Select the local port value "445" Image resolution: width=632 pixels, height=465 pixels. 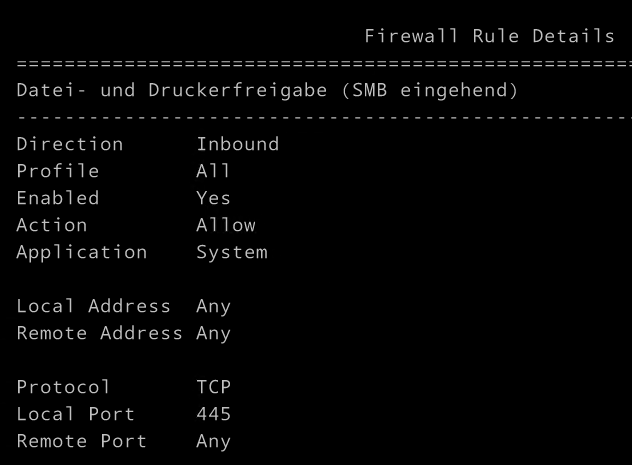pos(213,414)
